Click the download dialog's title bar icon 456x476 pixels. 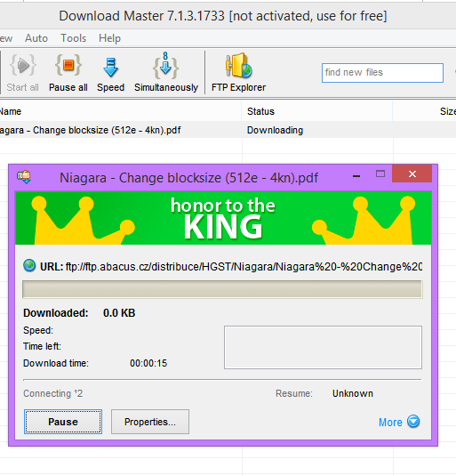[x=24, y=177]
